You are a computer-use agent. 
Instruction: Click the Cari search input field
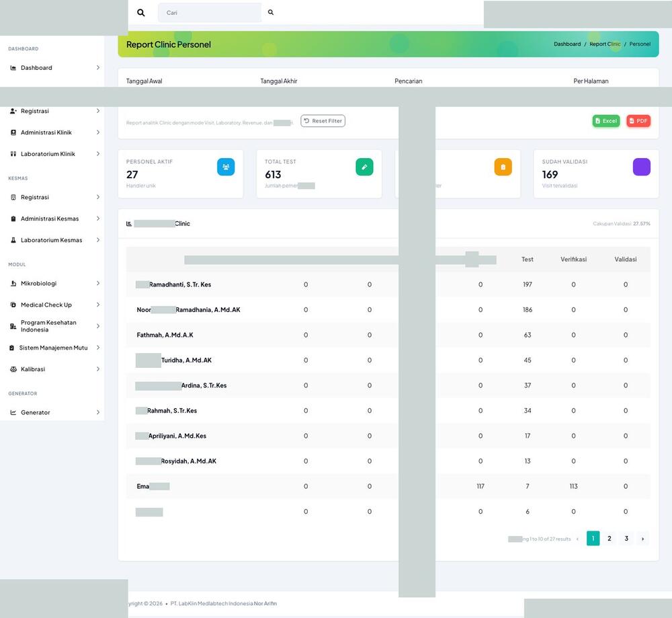click(210, 13)
